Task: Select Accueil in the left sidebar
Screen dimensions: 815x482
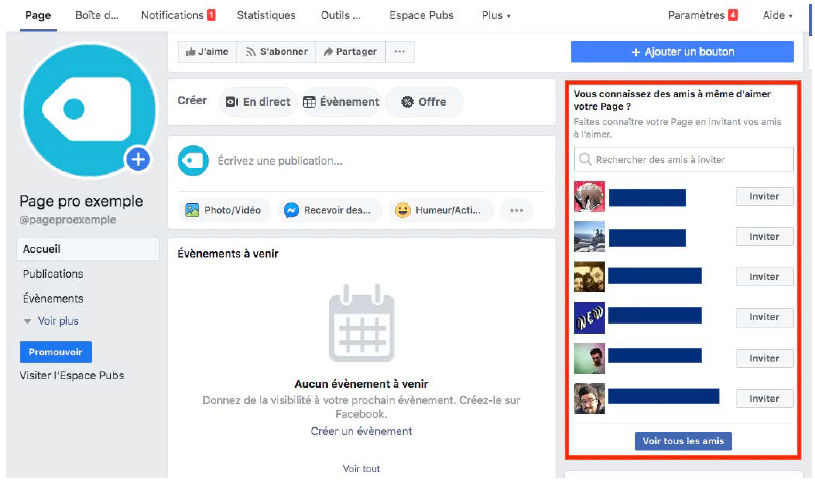Action: tap(88, 249)
